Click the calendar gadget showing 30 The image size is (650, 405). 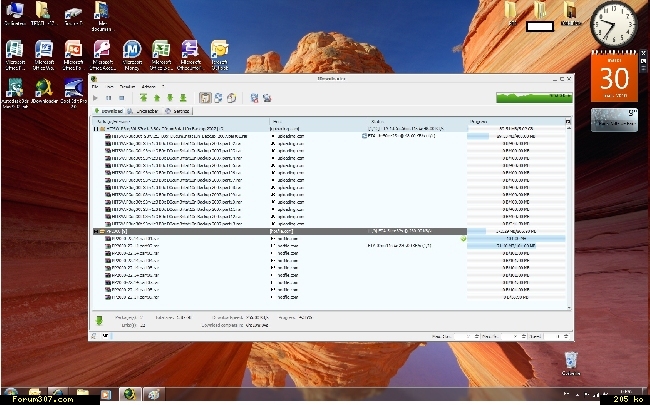point(614,76)
